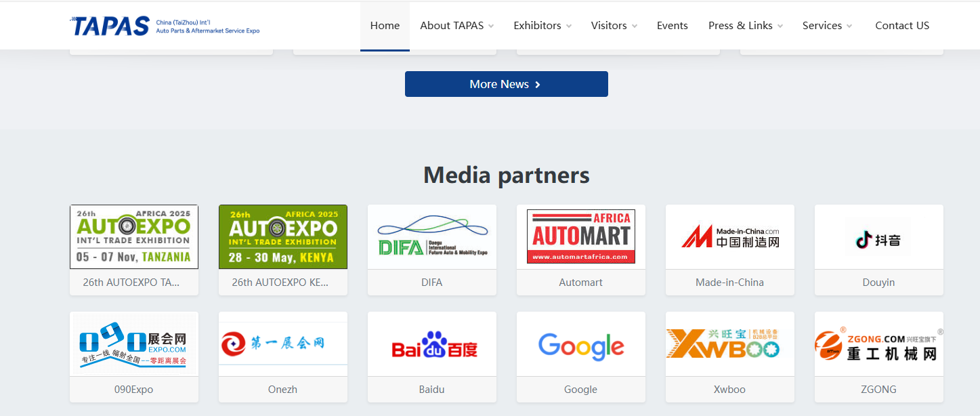This screenshot has height=416, width=980.
Task: Click the Made-in-China.com logo
Action: pos(730,237)
